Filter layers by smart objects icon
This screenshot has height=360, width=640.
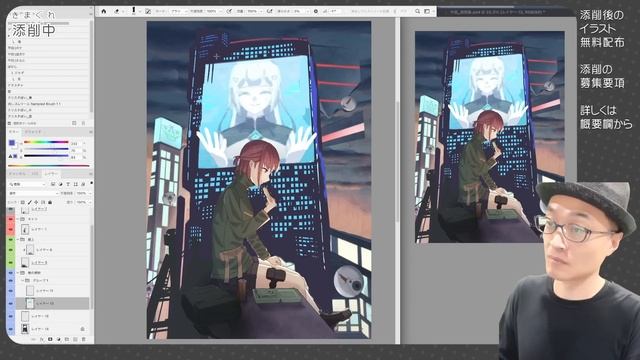click(83, 184)
